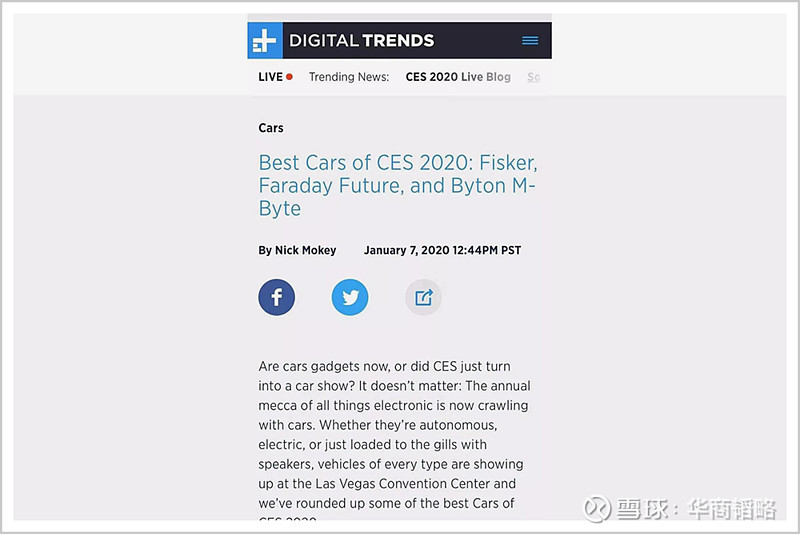Click the Best Cars of CES 2020 headline
This screenshot has width=800, height=534.
(x=398, y=185)
